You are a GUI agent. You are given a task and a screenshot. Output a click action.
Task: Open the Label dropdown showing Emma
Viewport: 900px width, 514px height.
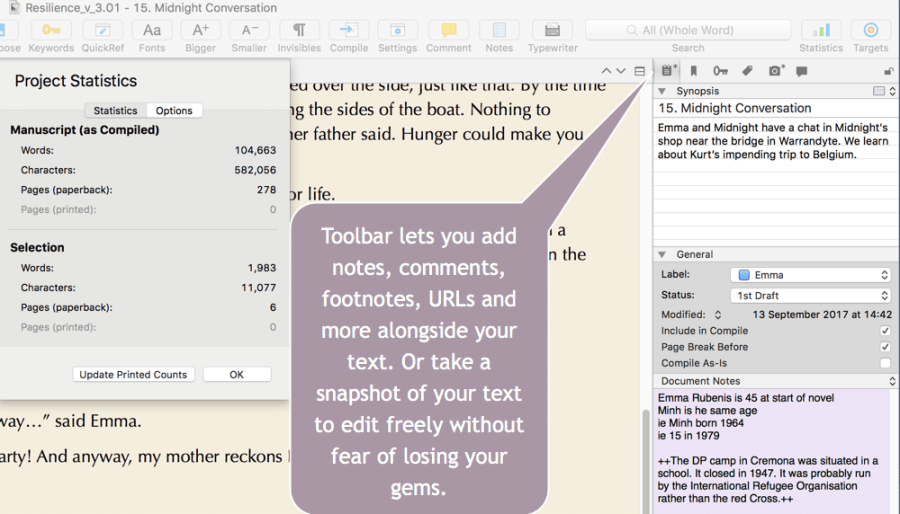point(812,275)
